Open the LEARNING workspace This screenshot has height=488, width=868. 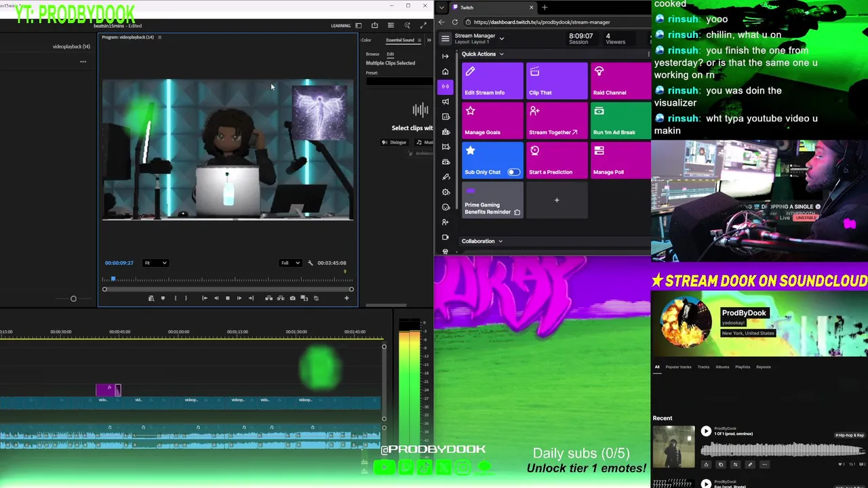point(340,26)
